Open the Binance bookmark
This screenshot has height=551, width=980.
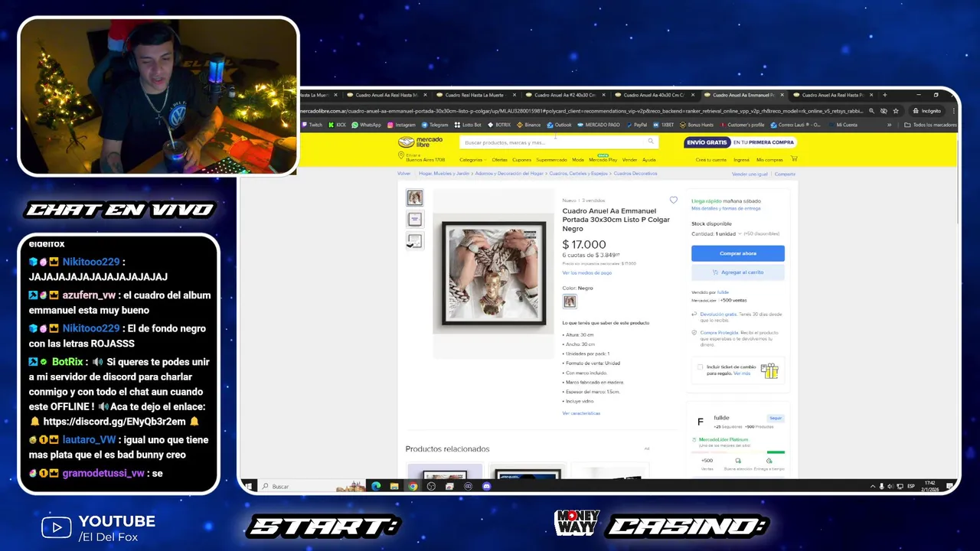[529, 125]
